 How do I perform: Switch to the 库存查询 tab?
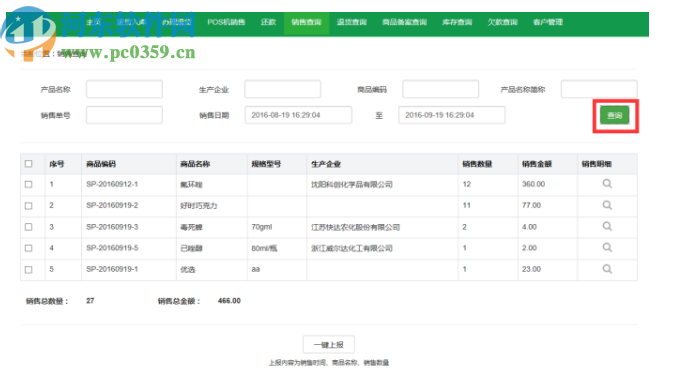coord(457,22)
